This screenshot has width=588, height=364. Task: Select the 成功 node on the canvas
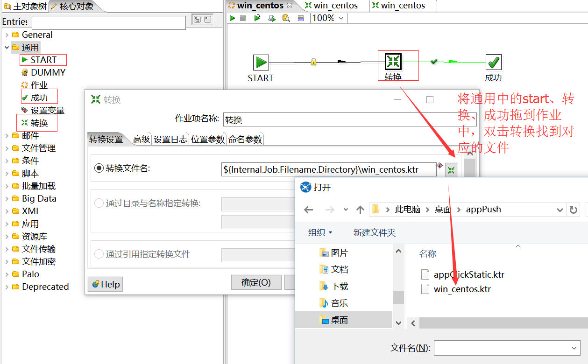coord(494,62)
